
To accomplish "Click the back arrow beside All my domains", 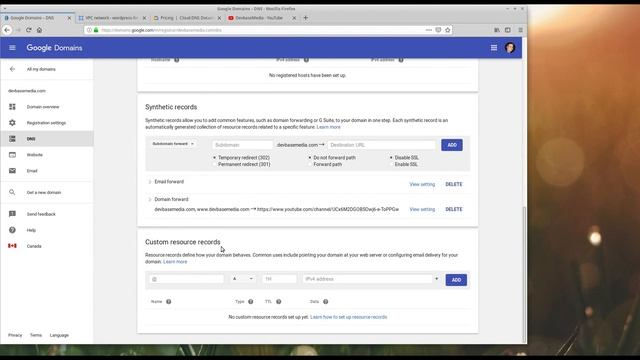I will coord(12,69).
